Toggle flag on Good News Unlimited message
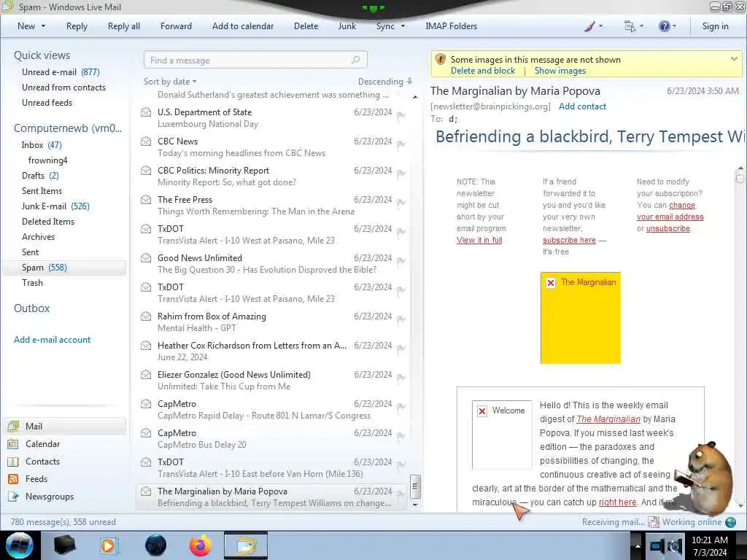The width and height of the screenshot is (747, 560). [x=401, y=262]
